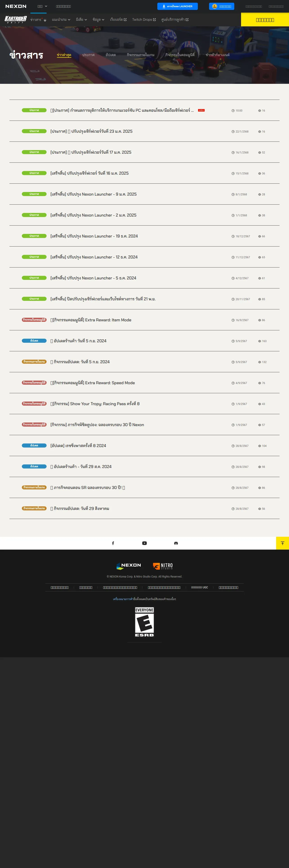This screenshot has width=289, height=868.
Task: Open post ภารกิจคอนตอน SR ฉลองครบรอบ 30 ปี
Action: (88, 488)
